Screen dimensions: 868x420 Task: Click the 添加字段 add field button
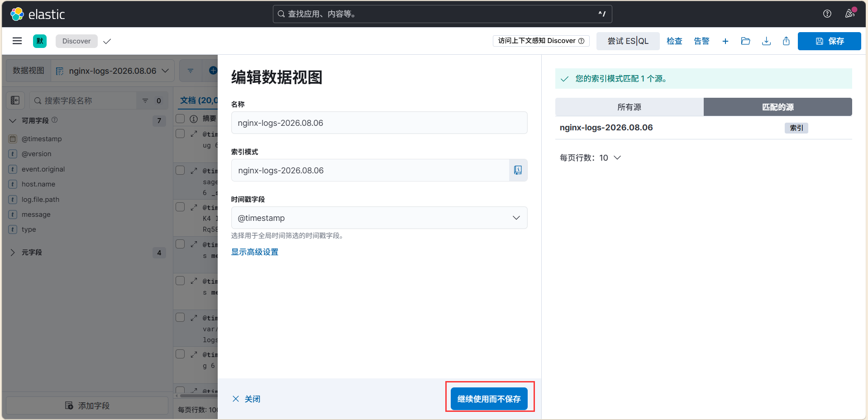click(x=87, y=406)
